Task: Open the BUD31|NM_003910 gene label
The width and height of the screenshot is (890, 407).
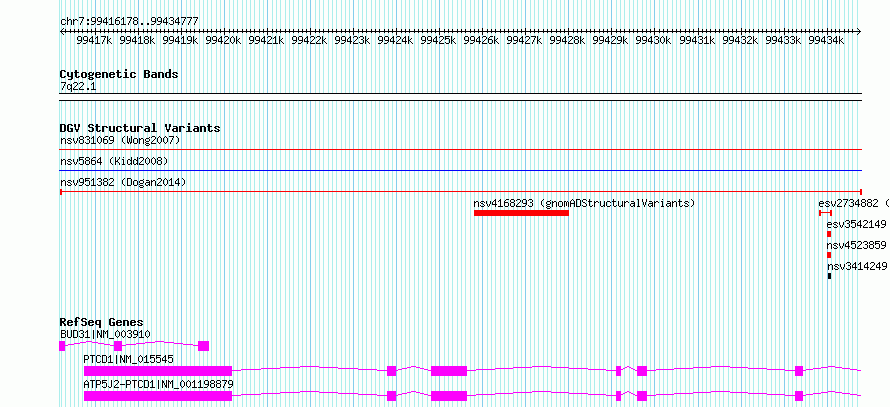Action: pos(105,334)
